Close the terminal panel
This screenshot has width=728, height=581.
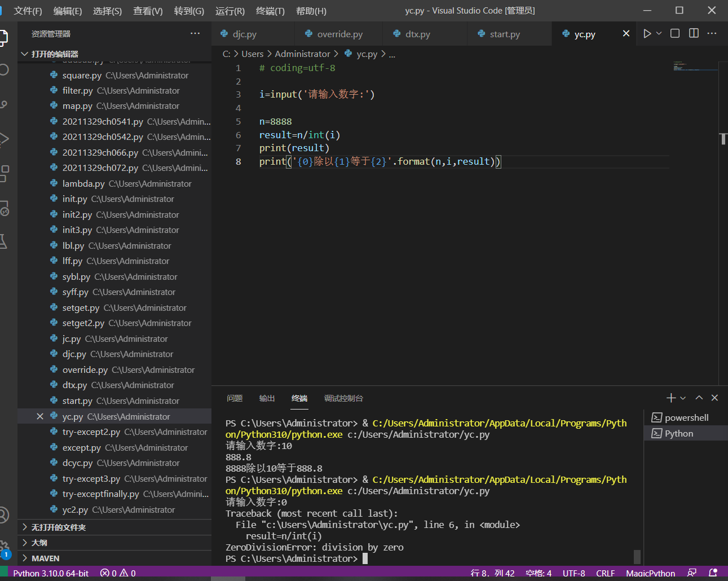point(714,398)
